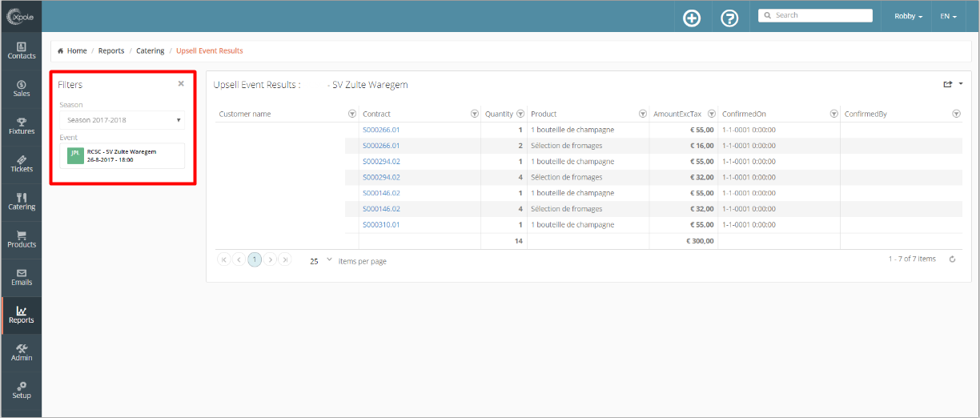980x418 pixels.
Task: Click the export share icon
Action: [x=948, y=84]
